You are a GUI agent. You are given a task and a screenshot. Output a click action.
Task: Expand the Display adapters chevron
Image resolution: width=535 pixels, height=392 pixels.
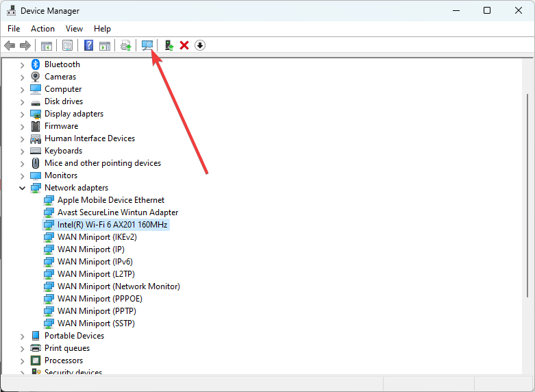(x=22, y=114)
